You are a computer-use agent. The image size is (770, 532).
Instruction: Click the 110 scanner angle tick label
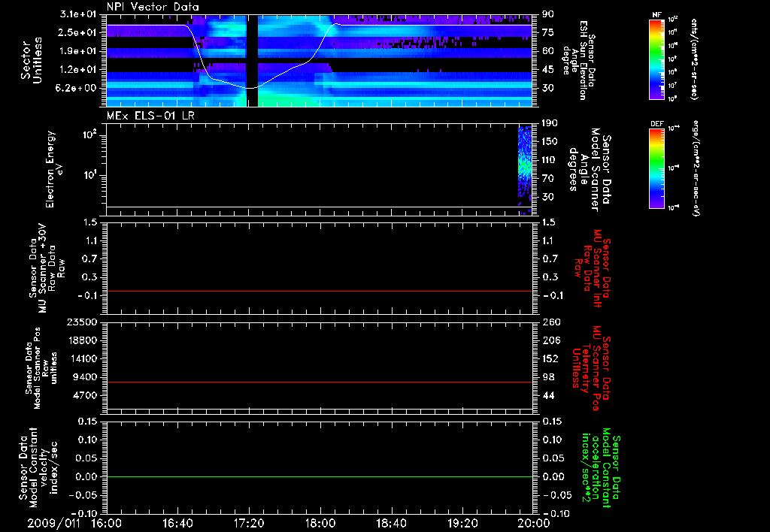click(x=550, y=160)
